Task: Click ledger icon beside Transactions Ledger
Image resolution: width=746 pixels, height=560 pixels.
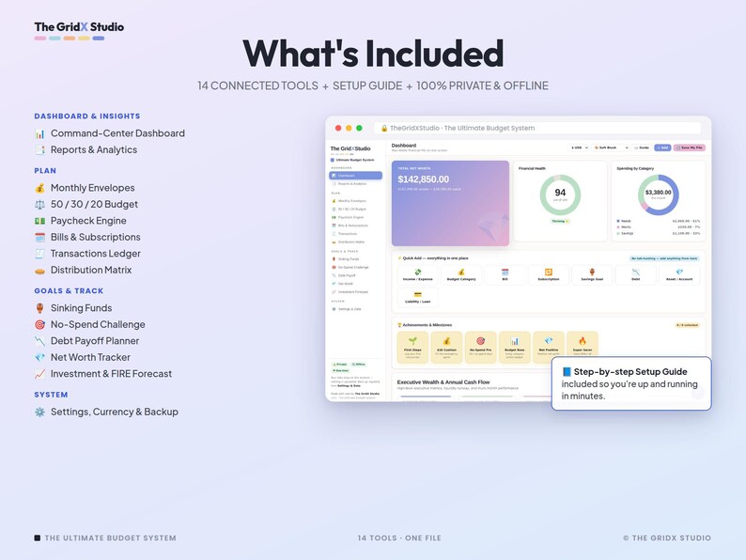Action: (40, 254)
